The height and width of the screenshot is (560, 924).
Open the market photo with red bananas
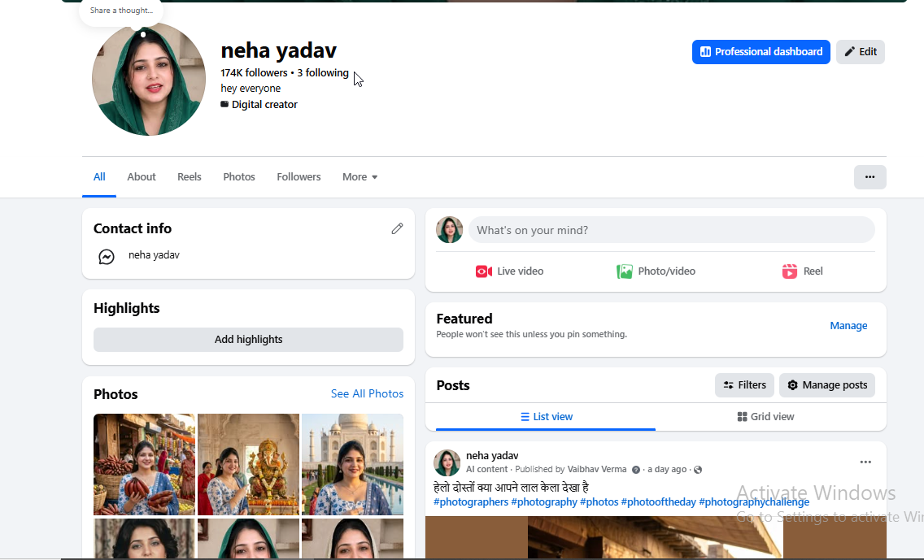[x=144, y=465]
